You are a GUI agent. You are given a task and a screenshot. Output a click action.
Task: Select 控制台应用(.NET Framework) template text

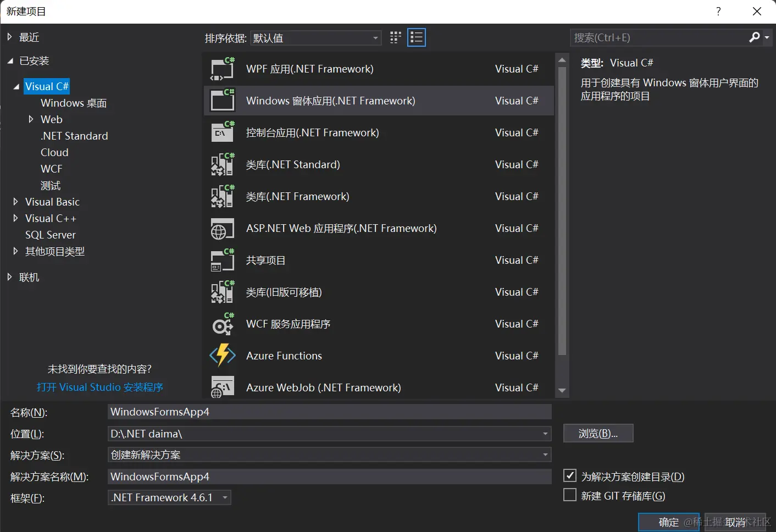(x=313, y=132)
